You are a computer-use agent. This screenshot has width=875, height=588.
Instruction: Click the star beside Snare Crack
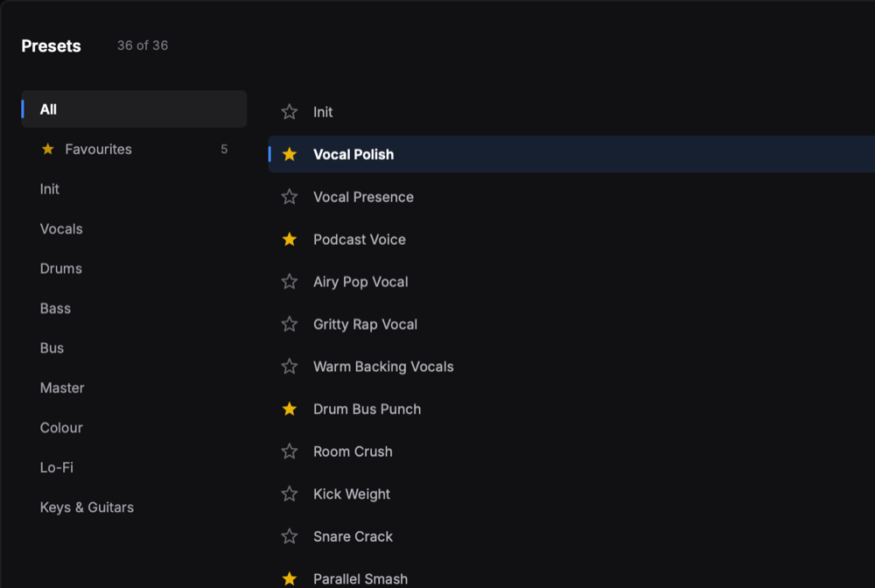(x=289, y=536)
